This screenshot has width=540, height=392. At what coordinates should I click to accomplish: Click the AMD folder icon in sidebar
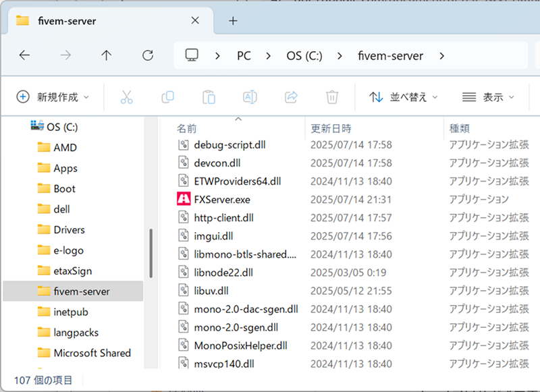click(44, 147)
